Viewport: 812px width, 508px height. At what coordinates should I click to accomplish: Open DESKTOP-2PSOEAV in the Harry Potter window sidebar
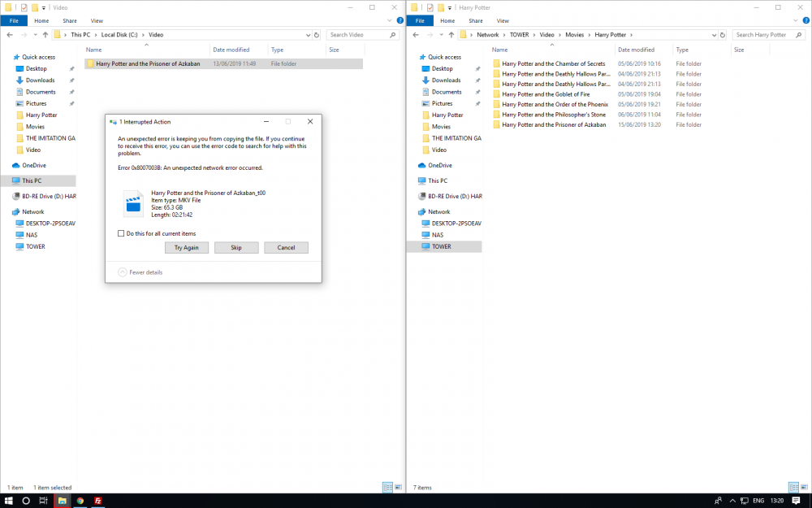456,224
